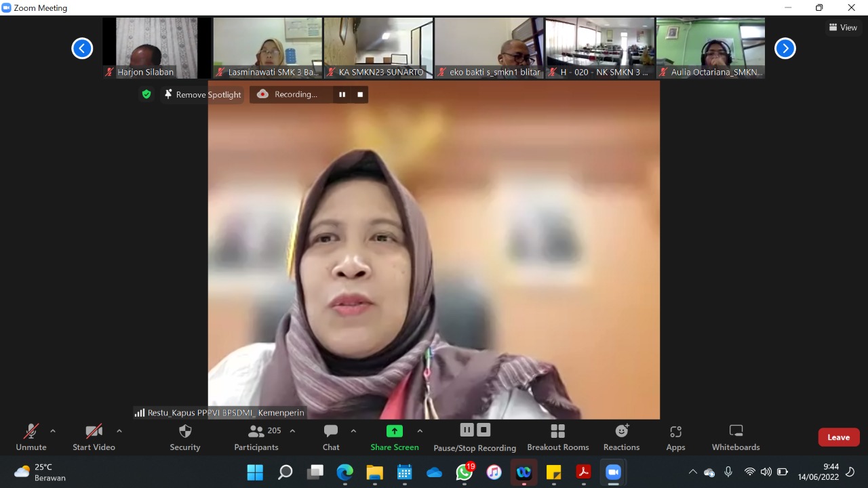Open notification moon icon in tray
Image resolution: width=868 pixels, height=488 pixels.
pos(850,472)
